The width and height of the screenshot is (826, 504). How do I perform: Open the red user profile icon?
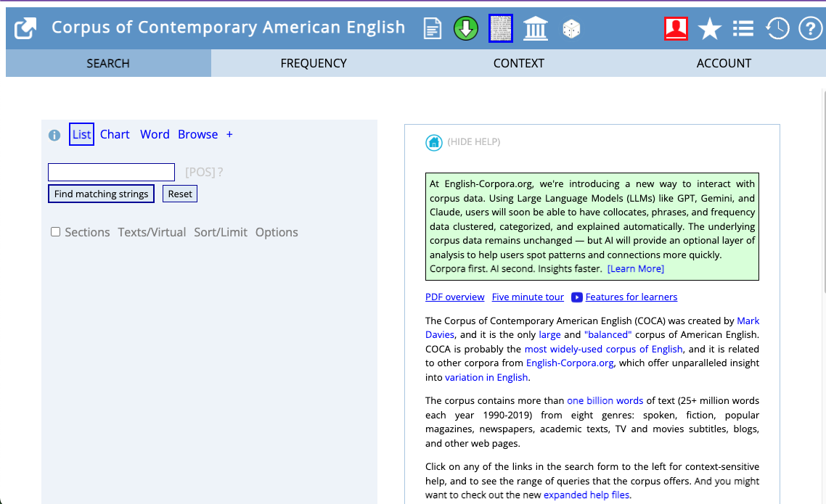click(x=676, y=28)
